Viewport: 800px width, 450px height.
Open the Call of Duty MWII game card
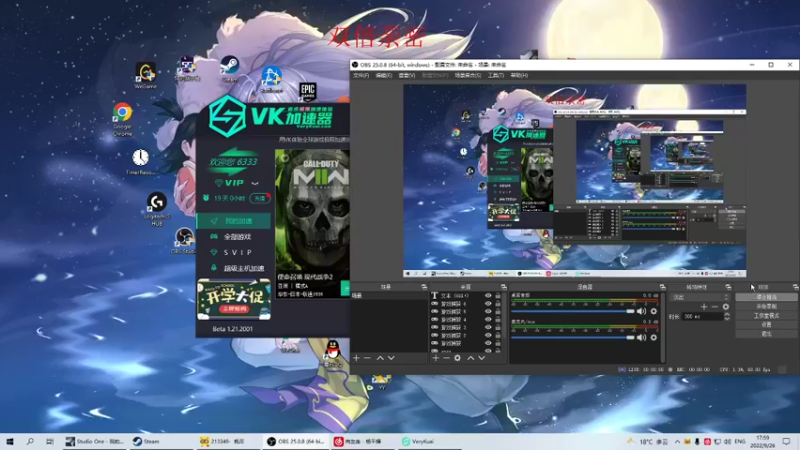click(x=312, y=224)
